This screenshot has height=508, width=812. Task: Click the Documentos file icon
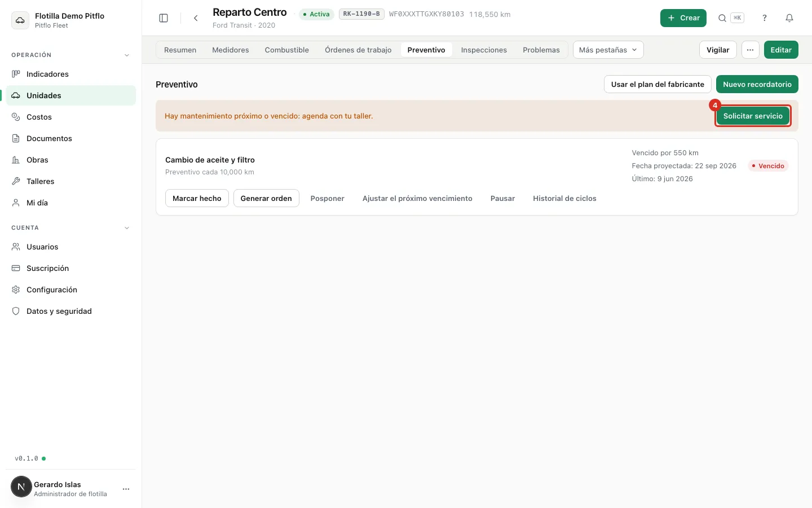point(16,138)
